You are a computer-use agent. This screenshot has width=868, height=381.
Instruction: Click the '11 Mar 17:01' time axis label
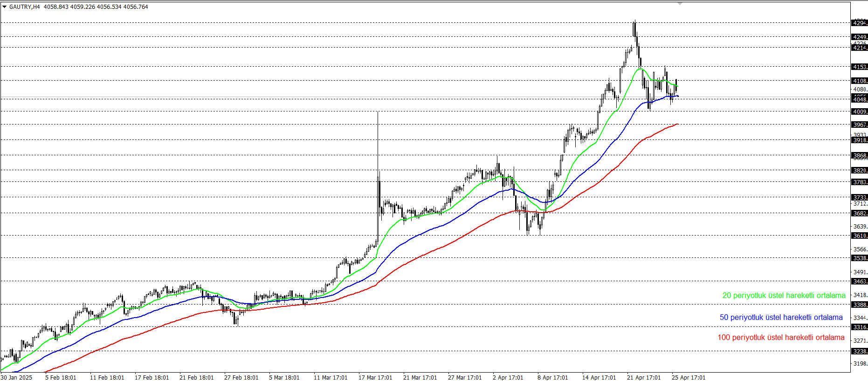point(331,378)
